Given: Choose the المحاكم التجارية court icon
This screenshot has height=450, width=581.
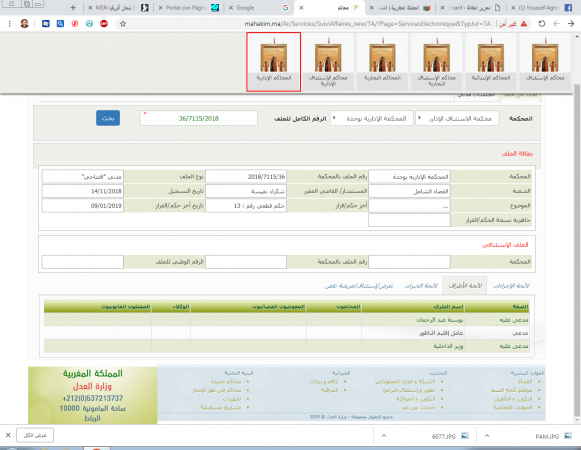Looking at the screenshot, I should pyautogui.click(x=382, y=62).
